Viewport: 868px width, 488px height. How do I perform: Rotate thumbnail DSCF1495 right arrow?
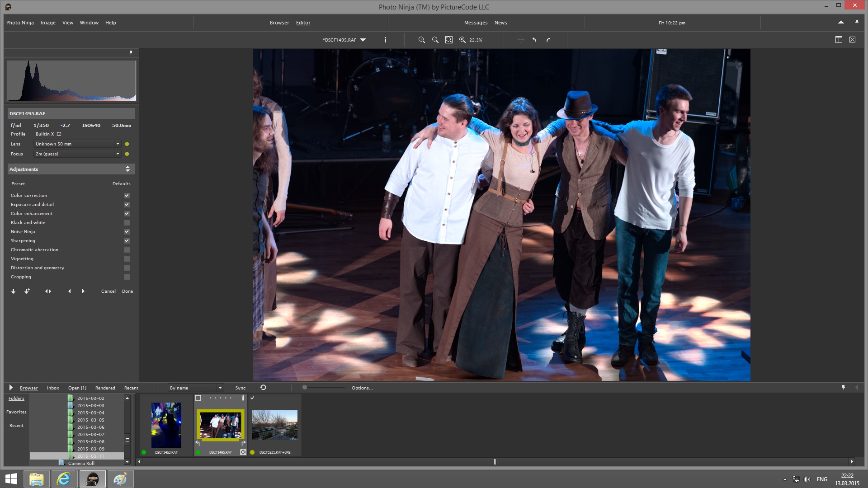coord(243,443)
